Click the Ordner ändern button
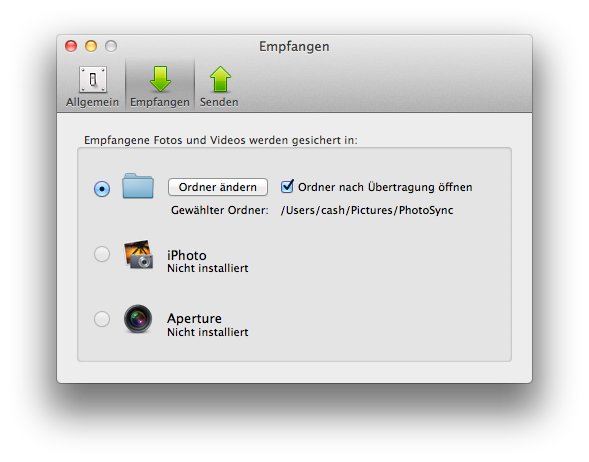 [218, 187]
